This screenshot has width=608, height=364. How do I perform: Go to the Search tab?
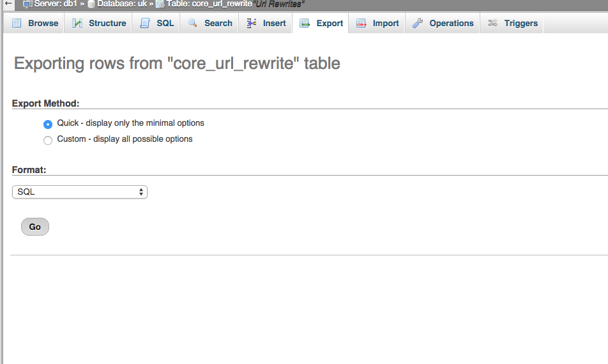209,23
